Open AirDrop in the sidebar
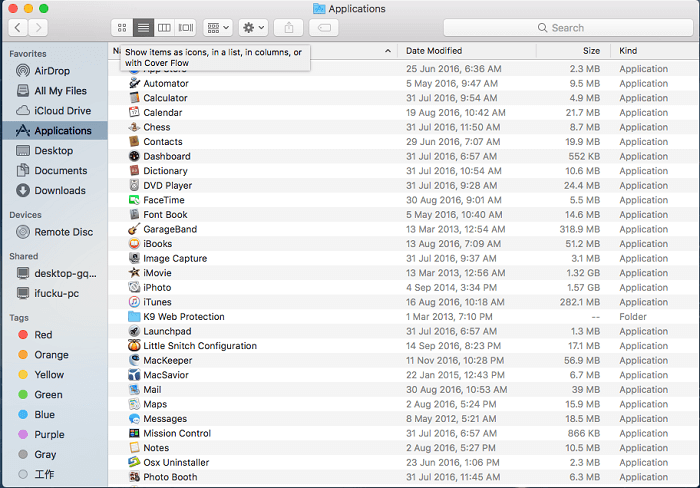The width and height of the screenshot is (700, 488). (x=52, y=71)
